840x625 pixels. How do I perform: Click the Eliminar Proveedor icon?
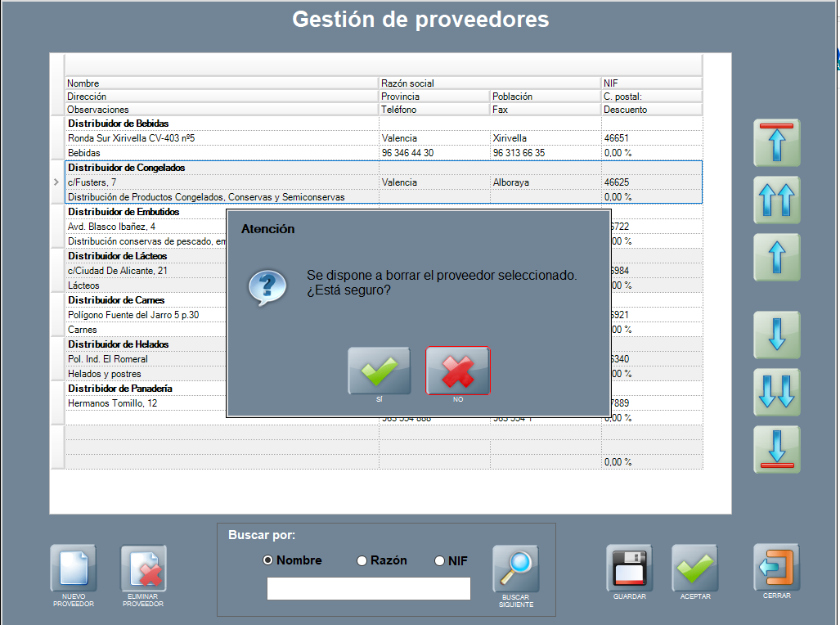tap(143, 569)
